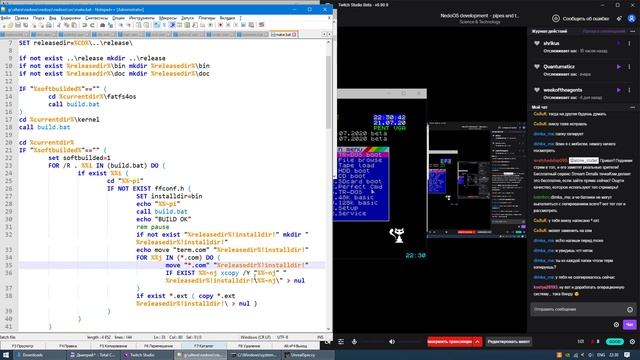This screenshot has width=640, height=360.
Task: Switch to UnrealSpeccy in the taskbar
Action: [307, 355]
